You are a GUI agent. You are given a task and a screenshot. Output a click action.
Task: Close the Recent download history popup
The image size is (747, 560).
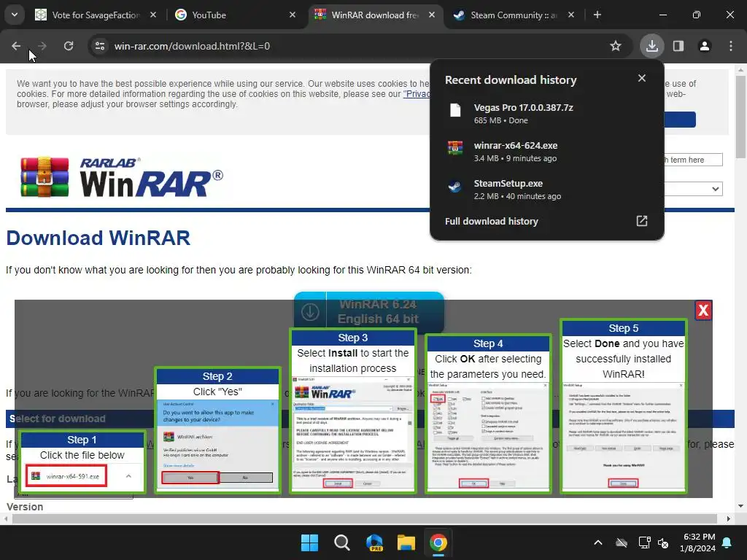[x=642, y=78]
